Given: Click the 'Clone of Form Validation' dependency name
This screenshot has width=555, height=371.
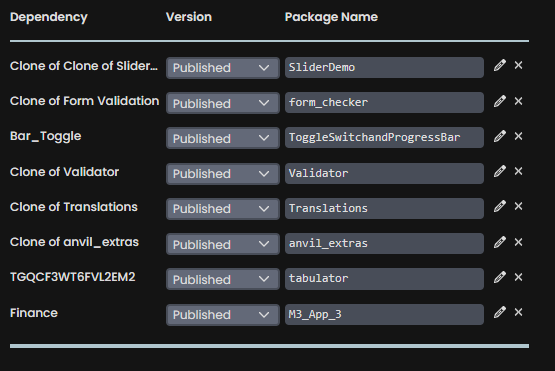Looking at the screenshot, I should coord(85,101).
